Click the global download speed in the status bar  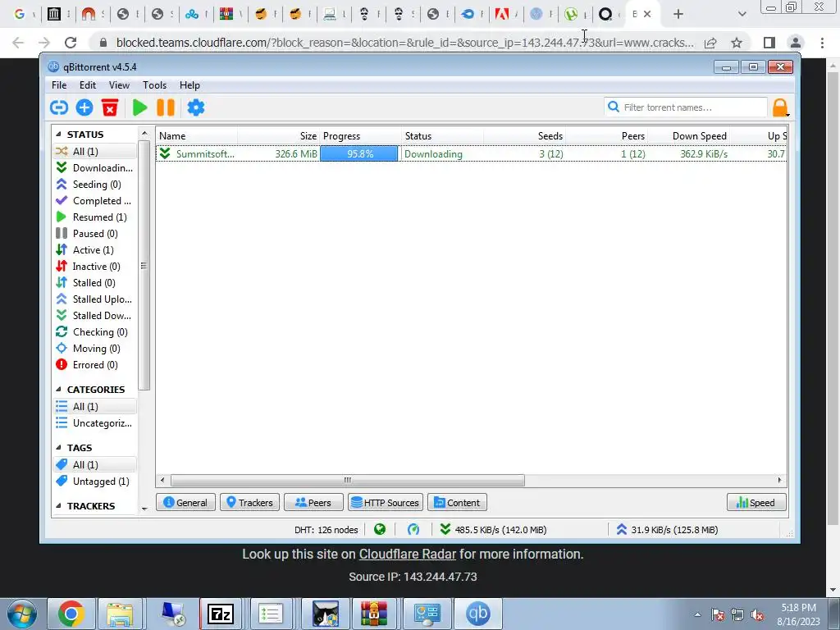(x=493, y=530)
